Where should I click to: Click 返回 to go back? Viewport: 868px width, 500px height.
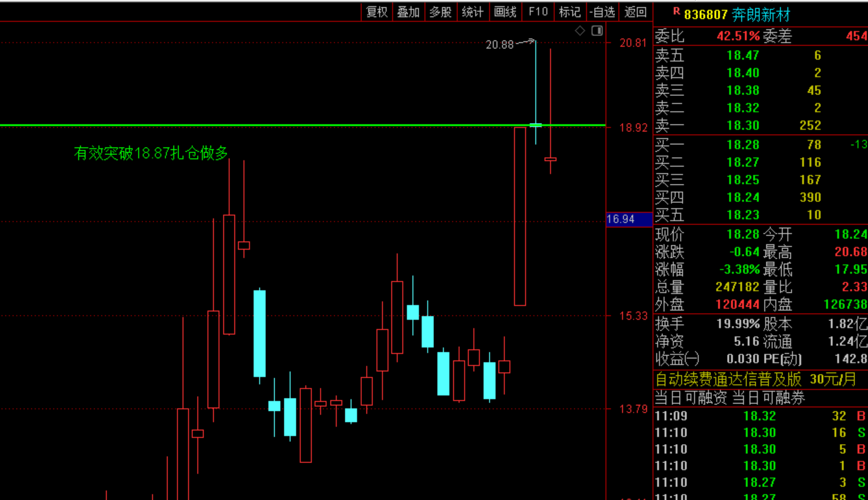(635, 12)
